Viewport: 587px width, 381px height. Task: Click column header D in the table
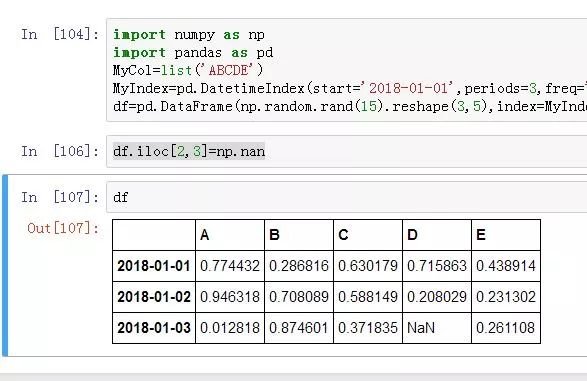437,235
